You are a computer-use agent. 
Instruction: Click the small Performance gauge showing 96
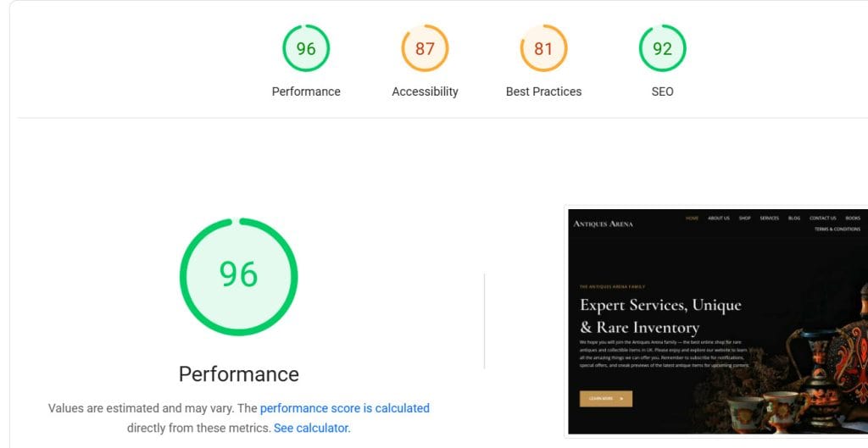306,49
